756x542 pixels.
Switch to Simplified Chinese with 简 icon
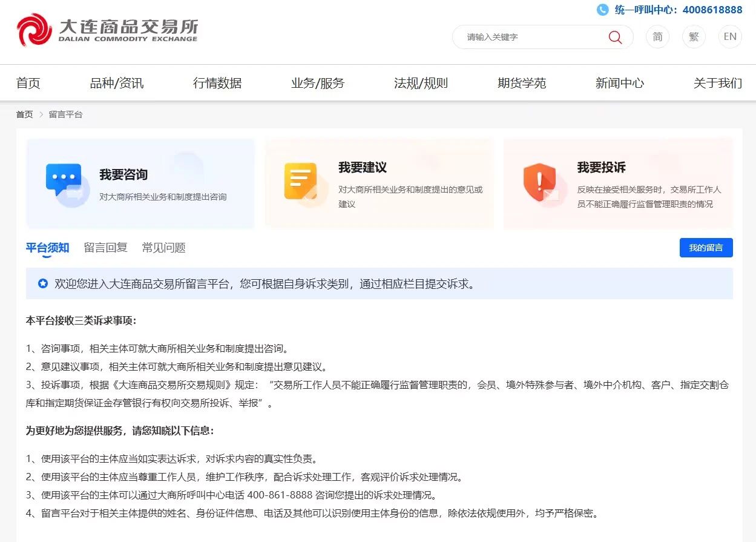coord(657,37)
